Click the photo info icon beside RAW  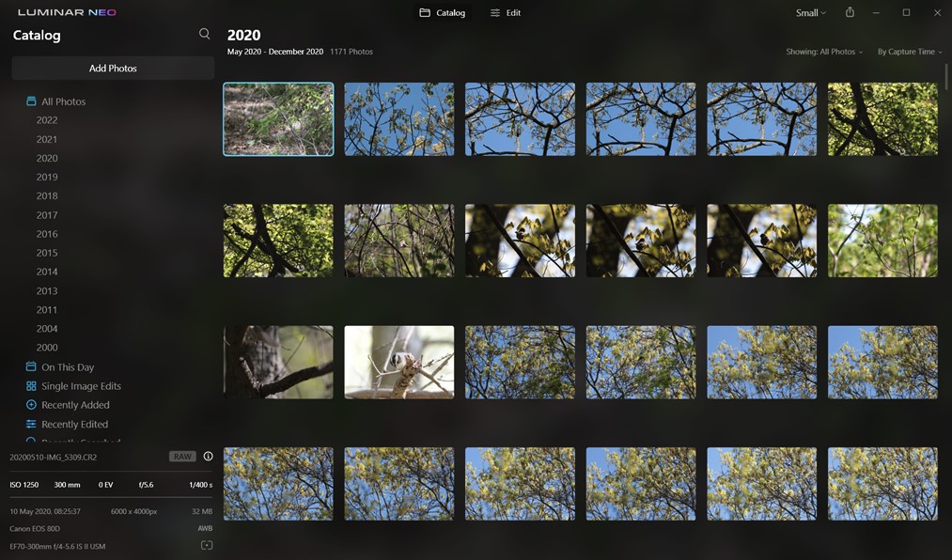[x=208, y=457]
